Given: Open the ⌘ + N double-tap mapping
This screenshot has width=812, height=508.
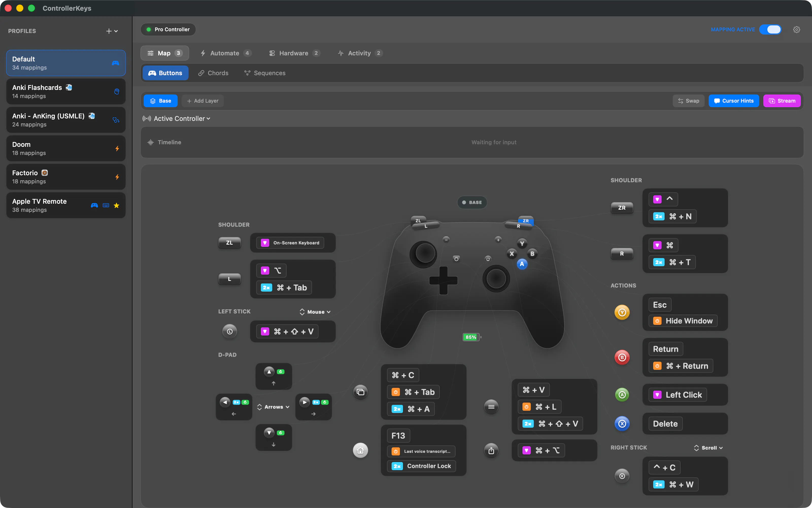Looking at the screenshot, I should pos(673,216).
